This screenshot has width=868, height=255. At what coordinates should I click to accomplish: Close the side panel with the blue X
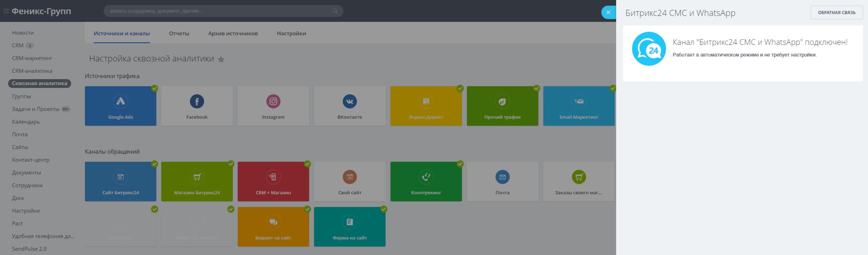click(608, 13)
